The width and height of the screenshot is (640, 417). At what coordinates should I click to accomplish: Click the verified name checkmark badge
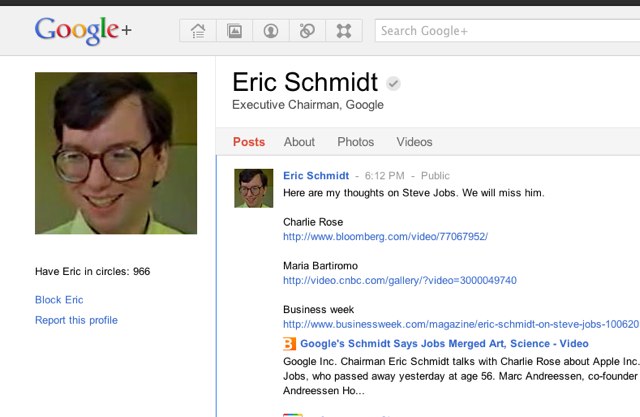(x=394, y=83)
